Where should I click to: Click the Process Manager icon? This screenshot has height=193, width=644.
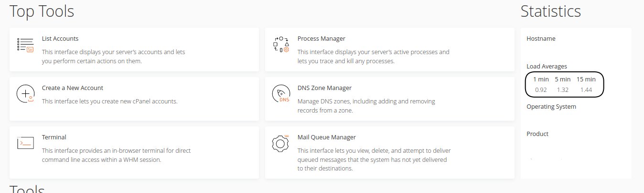coord(281,44)
